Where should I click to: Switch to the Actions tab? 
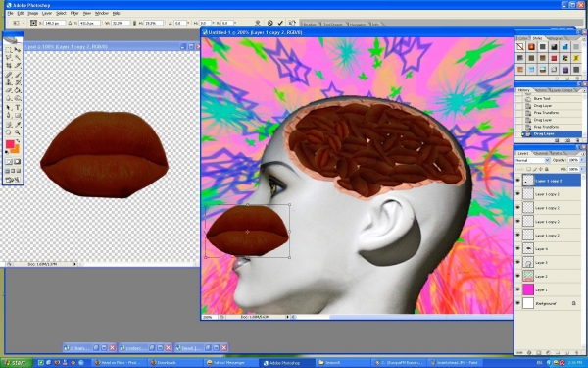tap(541, 90)
